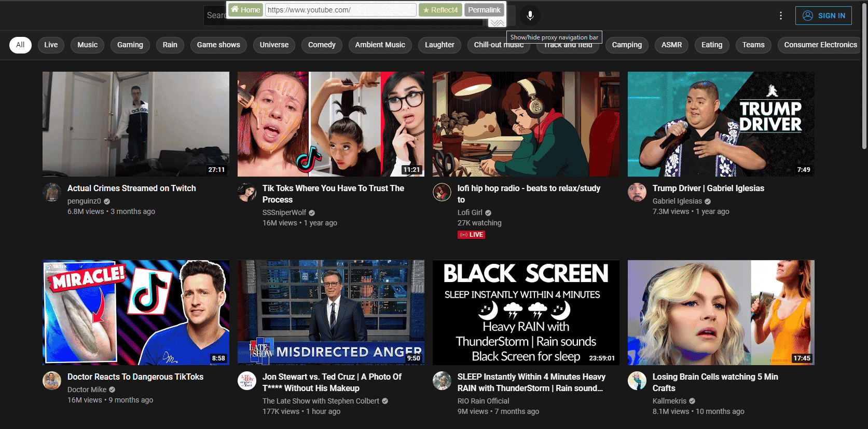
Task: Click the proxy Home button
Action: (245, 10)
